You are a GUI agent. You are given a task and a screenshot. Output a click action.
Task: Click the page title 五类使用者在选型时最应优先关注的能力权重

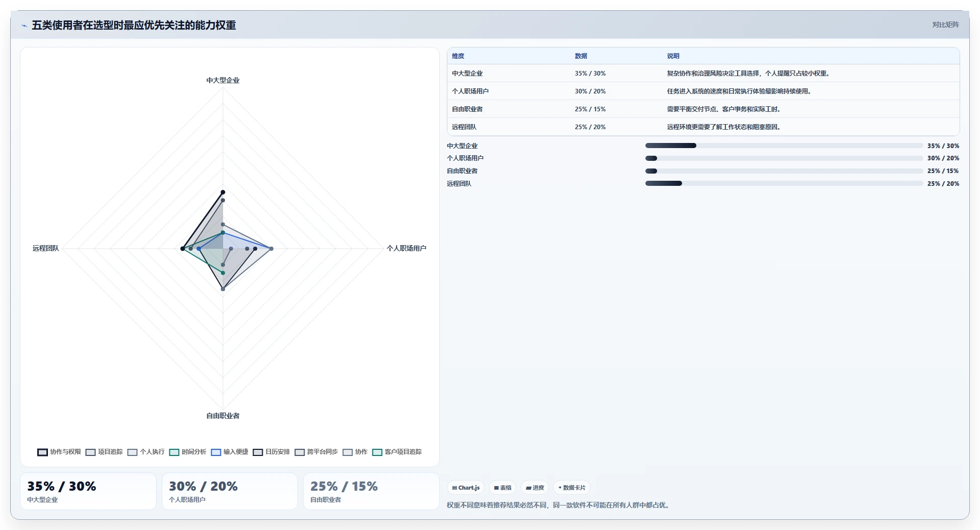(134, 26)
